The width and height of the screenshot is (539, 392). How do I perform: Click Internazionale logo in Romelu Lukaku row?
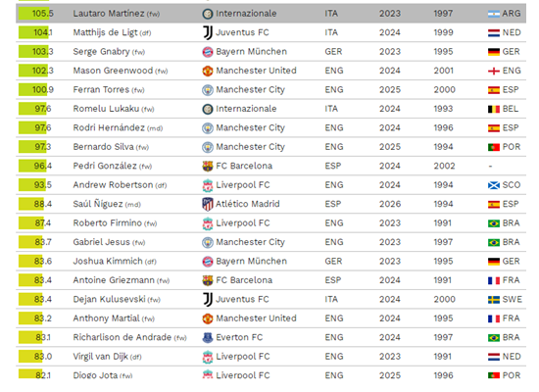tap(208, 109)
